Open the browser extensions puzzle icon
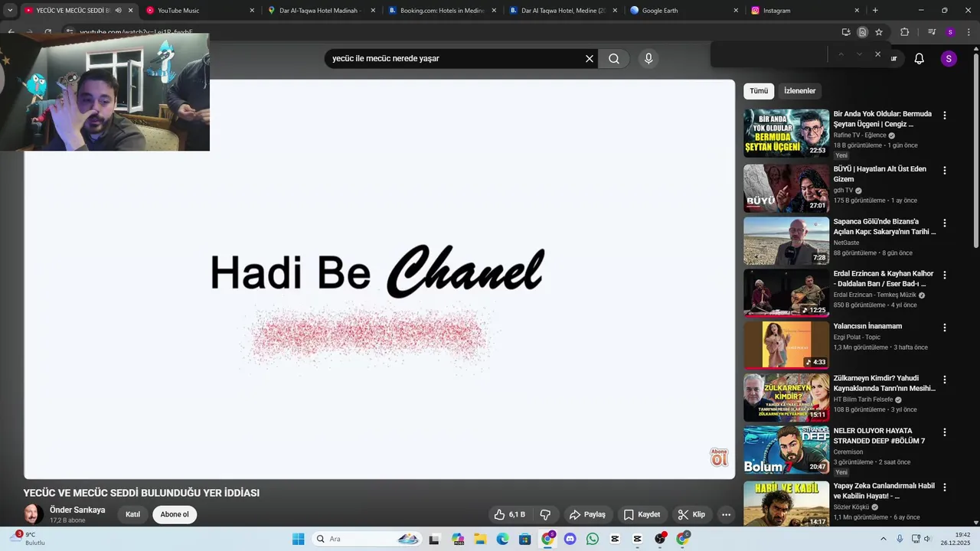 coord(904,32)
